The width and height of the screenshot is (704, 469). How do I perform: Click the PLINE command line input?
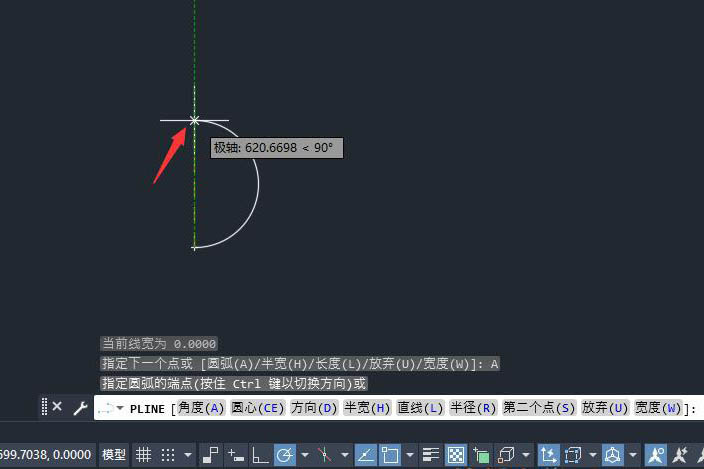coord(399,408)
